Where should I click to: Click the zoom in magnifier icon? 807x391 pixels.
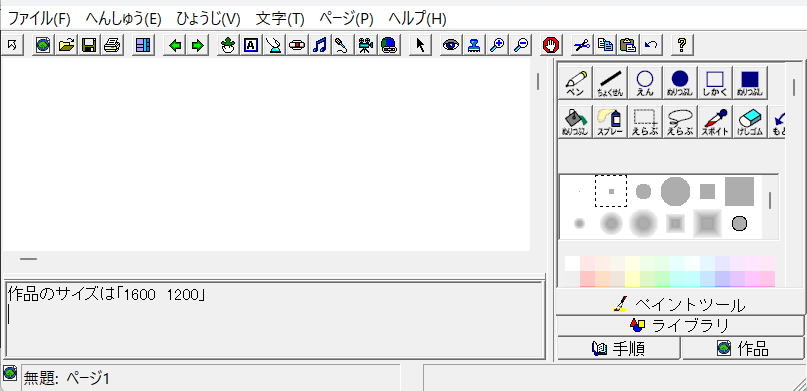[x=497, y=45]
